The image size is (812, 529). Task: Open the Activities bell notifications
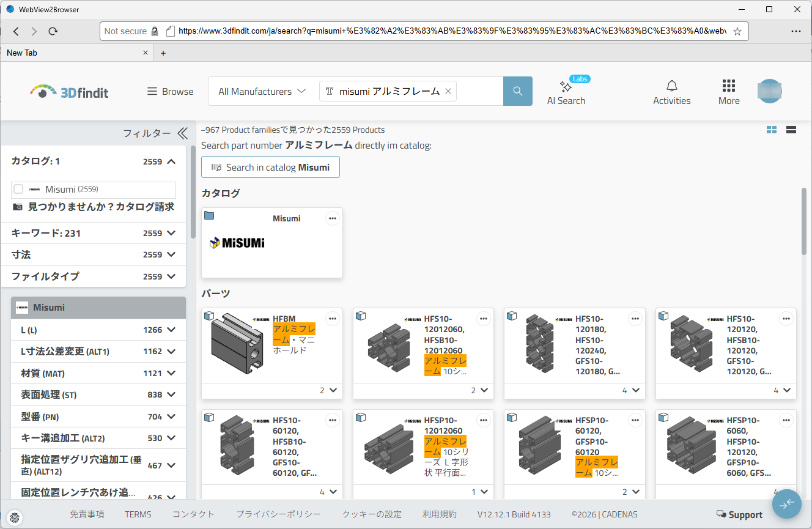tap(671, 92)
